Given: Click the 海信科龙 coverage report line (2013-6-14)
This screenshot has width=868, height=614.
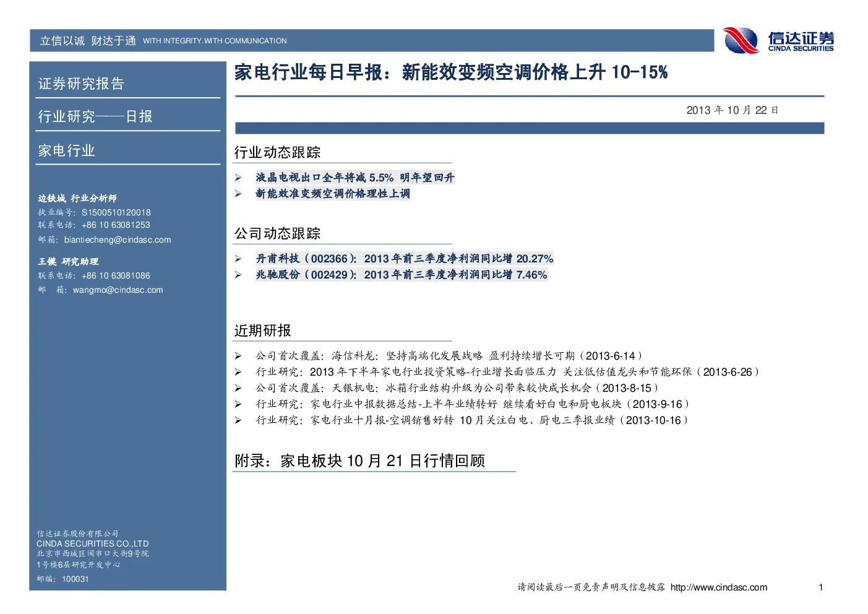Looking at the screenshot, I should coord(450,356).
